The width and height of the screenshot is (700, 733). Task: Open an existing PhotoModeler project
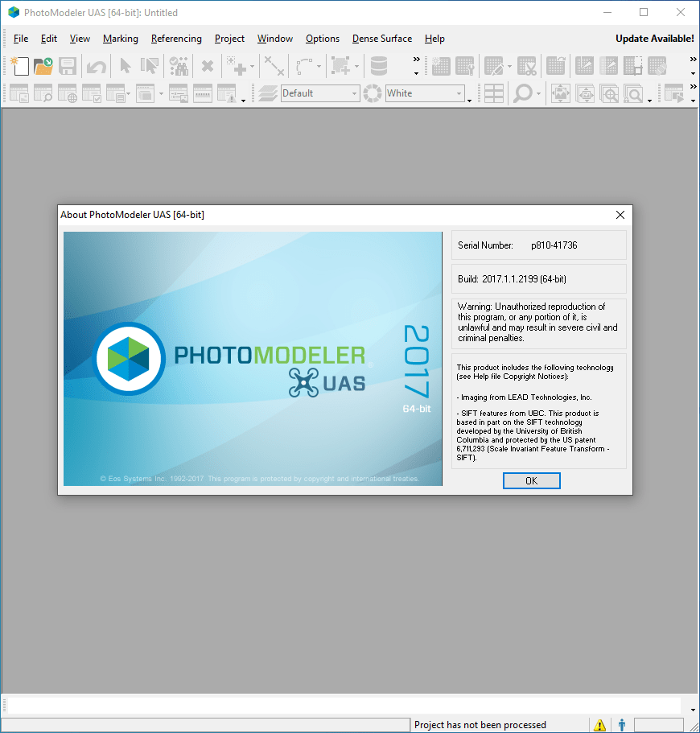point(44,66)
